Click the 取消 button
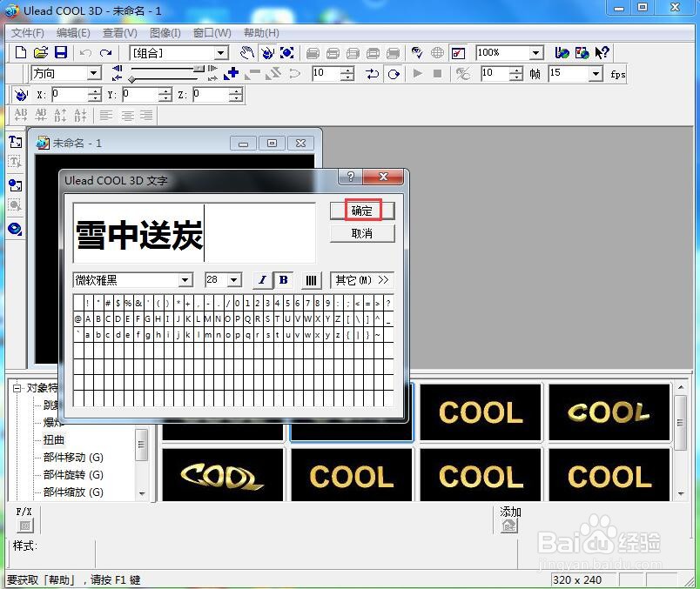Screen dimensions: 700x589 click(x=362, y=233)
